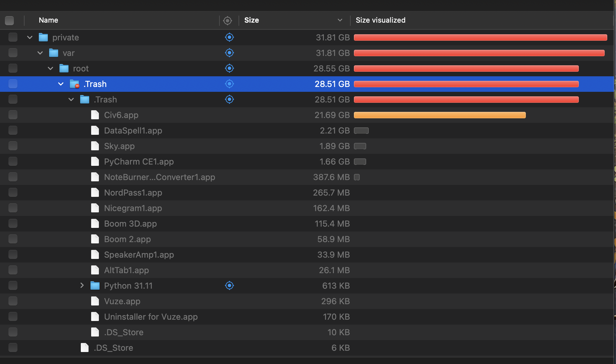The height and width of the screenshot is (364, 616).
Task: Collapse the var folder
Action: pos(40,53)
